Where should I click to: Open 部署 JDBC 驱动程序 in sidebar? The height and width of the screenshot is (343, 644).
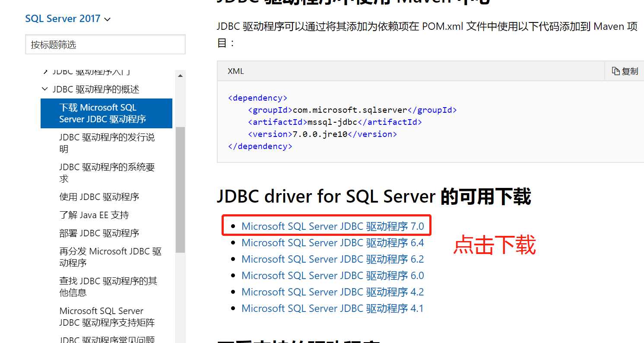[x=99, y=233]
